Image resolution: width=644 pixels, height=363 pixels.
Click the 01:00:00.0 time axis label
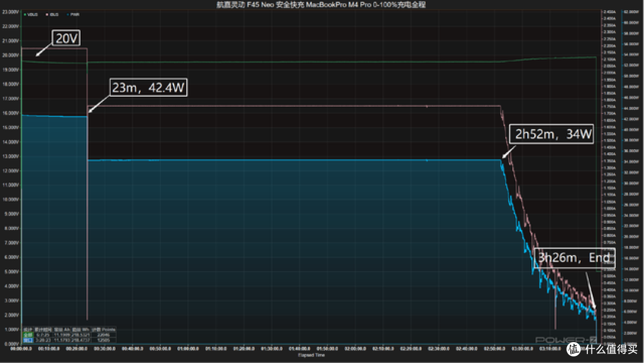point(188,349)
